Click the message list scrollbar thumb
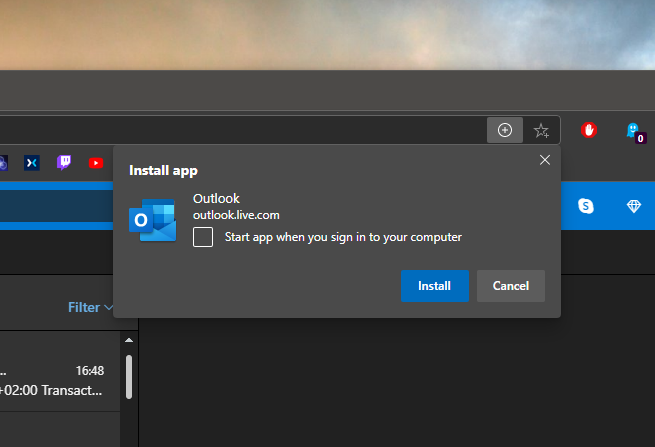The height and width of the screenshot is (447, 655). pyautogui.click(x=128, y=375)
